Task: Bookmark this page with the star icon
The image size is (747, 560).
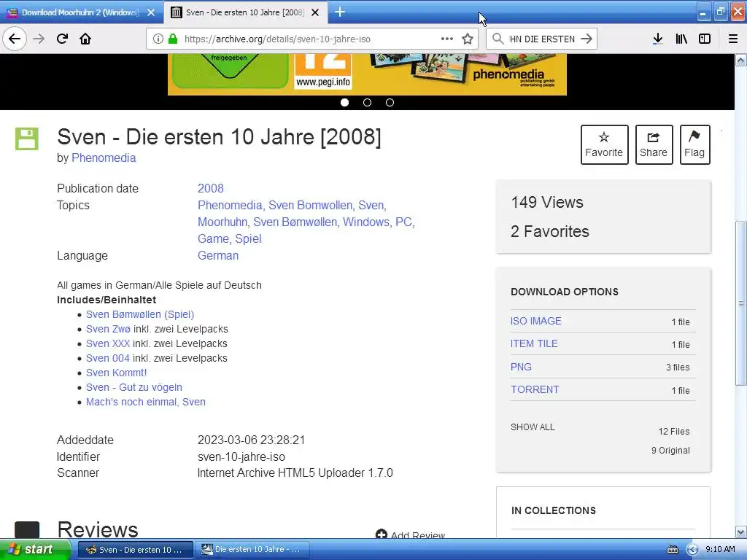Action: (x=468, y=39)
